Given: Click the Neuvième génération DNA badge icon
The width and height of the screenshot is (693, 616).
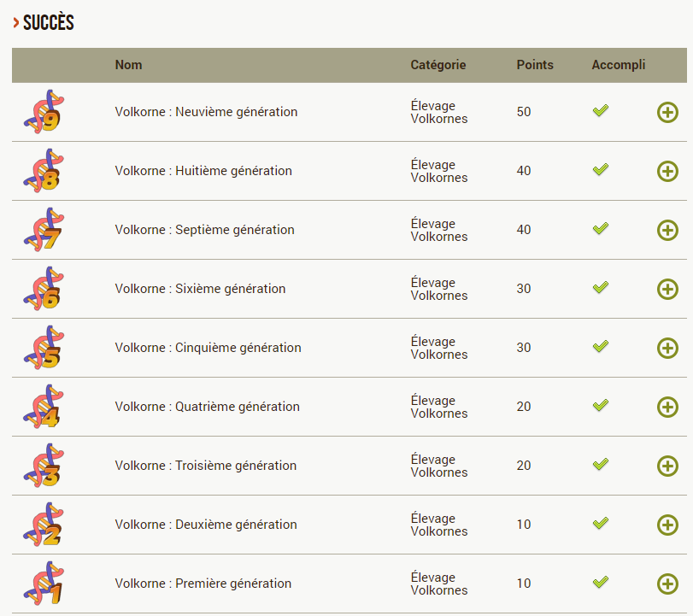Looking at the screenshot, I should (44, 112).
